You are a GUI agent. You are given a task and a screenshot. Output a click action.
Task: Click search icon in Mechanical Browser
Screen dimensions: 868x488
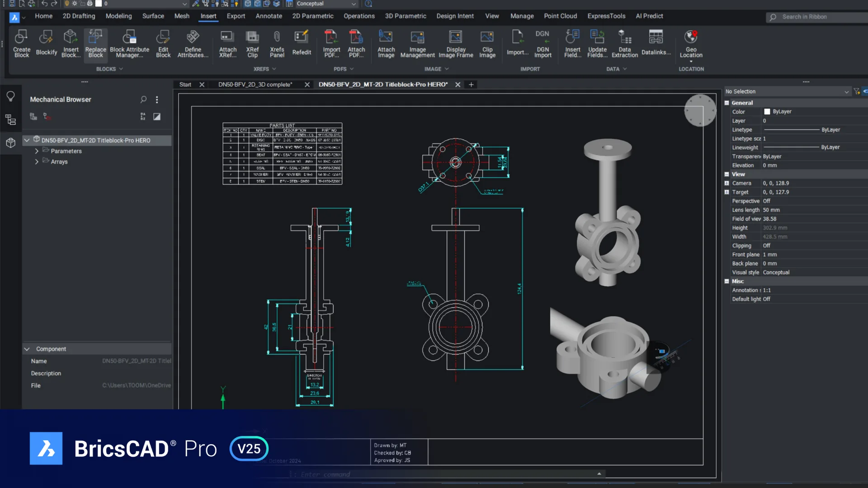pos(143,99)
